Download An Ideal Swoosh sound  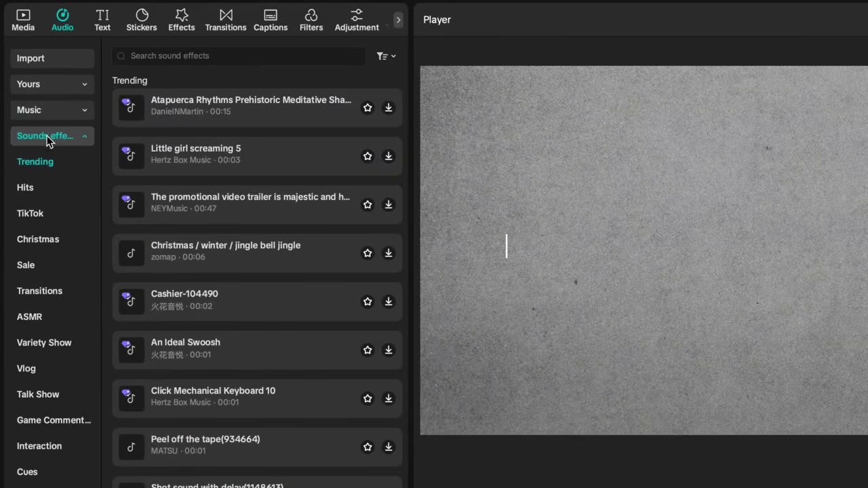[x=389, y=350]
